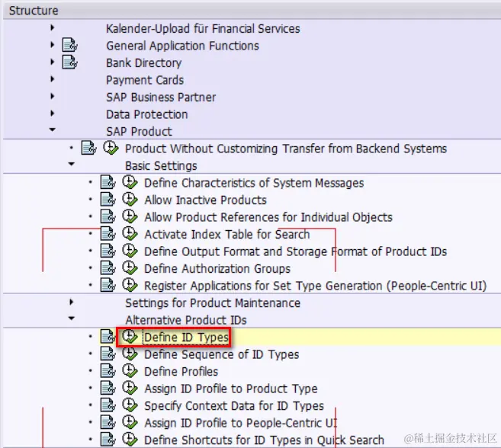Execute Assign ID Profile to Product Type
Viewport: 501px width, 448px height.
130,388
